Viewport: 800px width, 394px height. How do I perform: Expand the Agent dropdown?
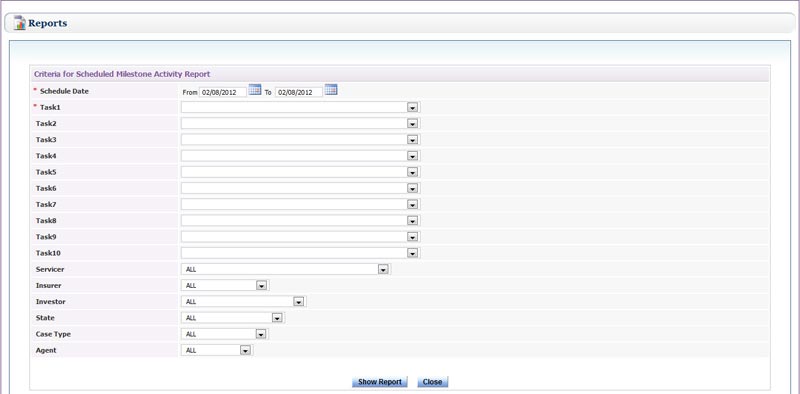[245, 351]
